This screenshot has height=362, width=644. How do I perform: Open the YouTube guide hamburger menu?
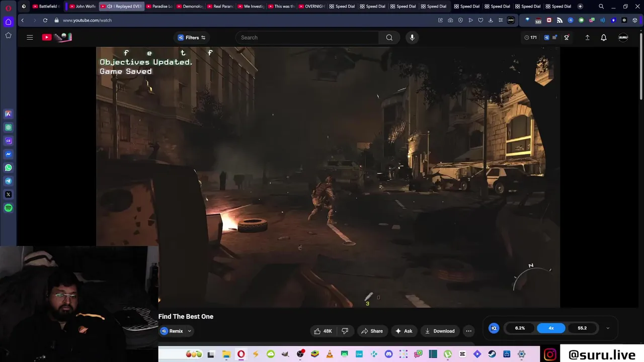click(x=30, y=37)
